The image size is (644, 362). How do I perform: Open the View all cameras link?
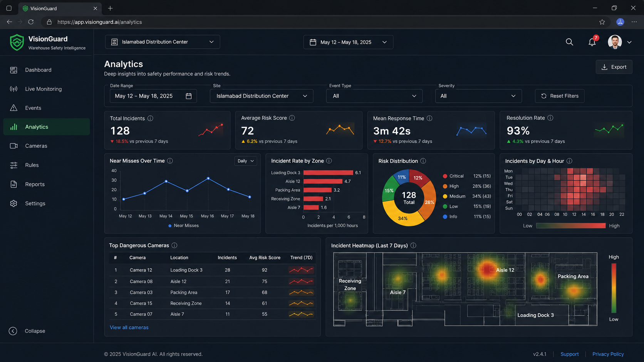(x=129, y=327)
